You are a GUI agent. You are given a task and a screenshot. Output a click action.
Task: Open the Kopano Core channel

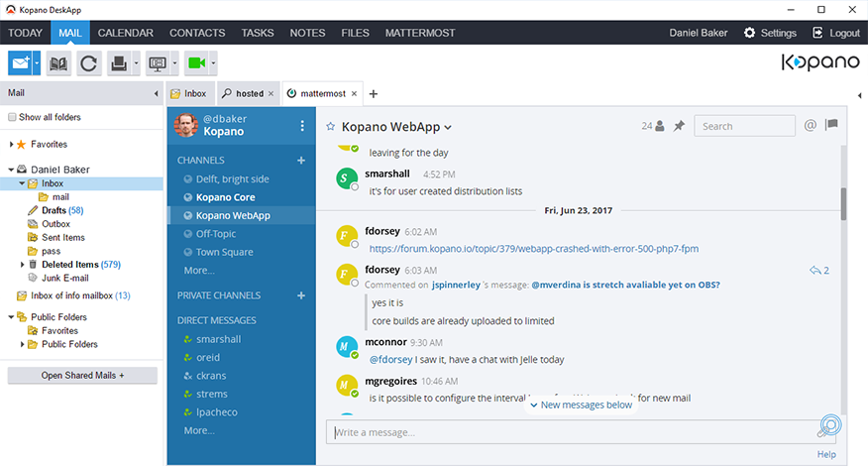(225, 197)
